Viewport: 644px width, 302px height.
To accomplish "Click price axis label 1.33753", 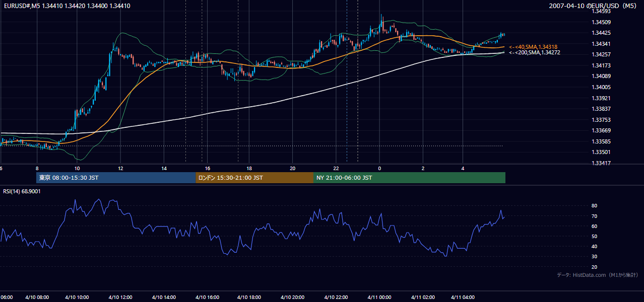I will pos(601,120).
